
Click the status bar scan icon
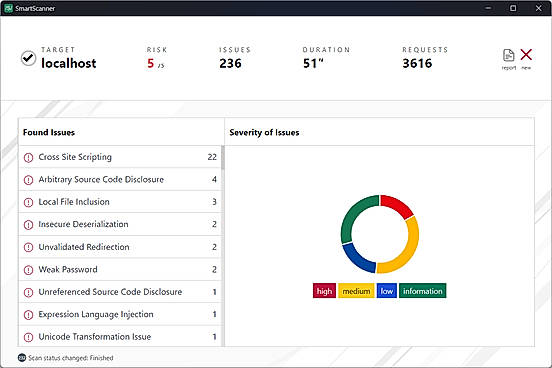(x=22, y=358)
